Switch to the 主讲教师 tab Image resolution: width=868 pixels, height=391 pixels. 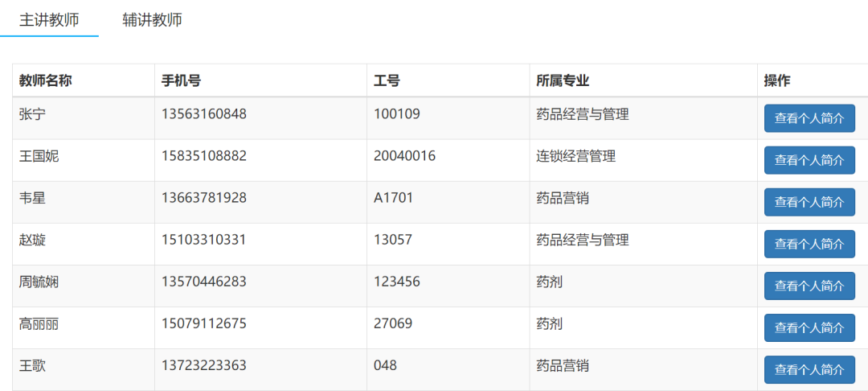coord(49,20)
